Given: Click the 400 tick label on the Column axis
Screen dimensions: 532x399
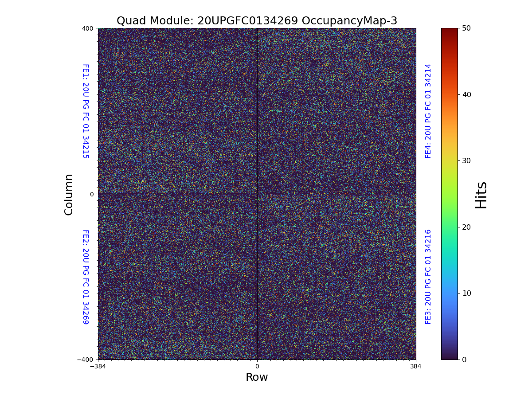Looking at the screenshot, I should pyautogui.click(x=88, y=28).
